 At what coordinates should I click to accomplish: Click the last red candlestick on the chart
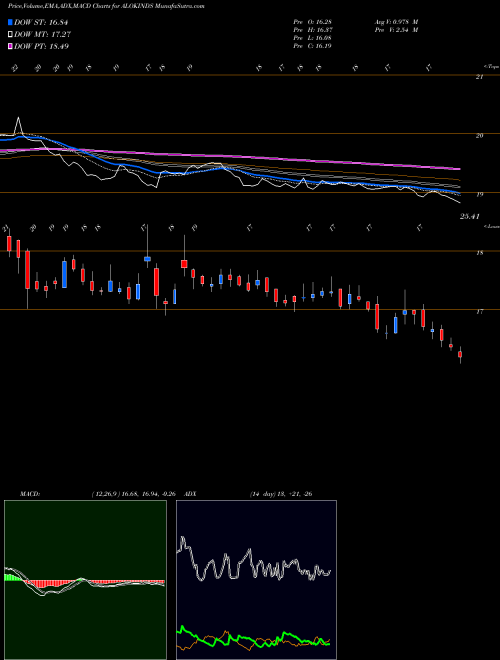460,355
